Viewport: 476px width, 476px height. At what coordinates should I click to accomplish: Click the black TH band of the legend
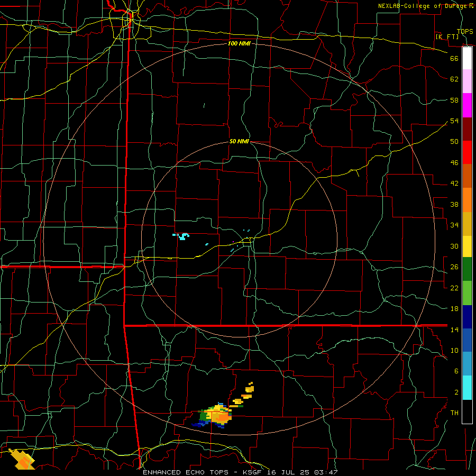tap(467, 411)
